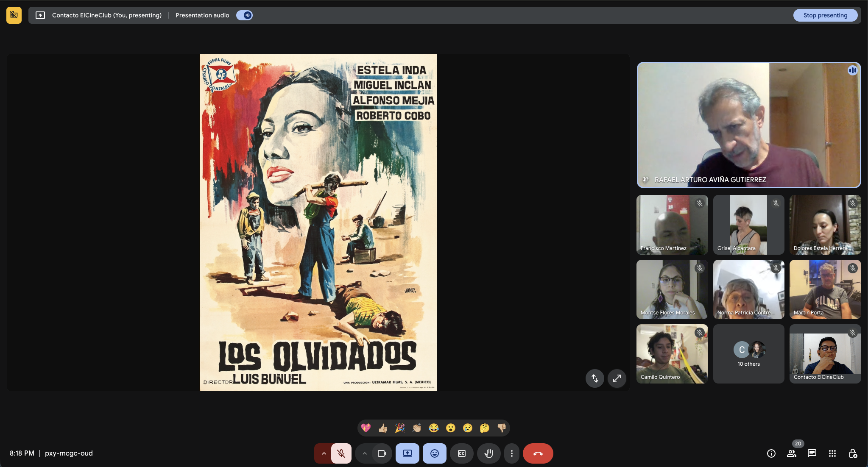
Task: Toggle the camera on or off
Action: 382,453
